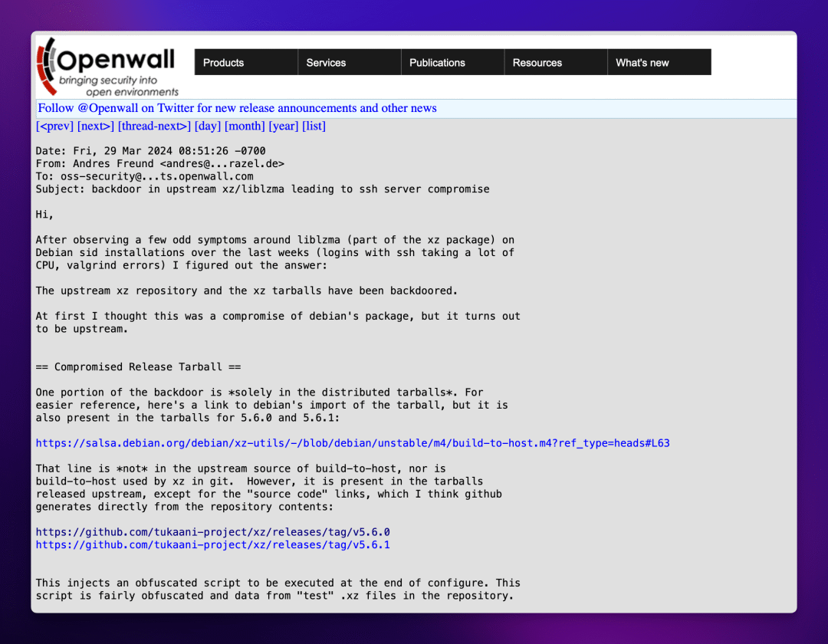Click the '== Compromised Release Tarball ==' heading
The height and width of the screenshot is (644, 828).
click(138, 367)
